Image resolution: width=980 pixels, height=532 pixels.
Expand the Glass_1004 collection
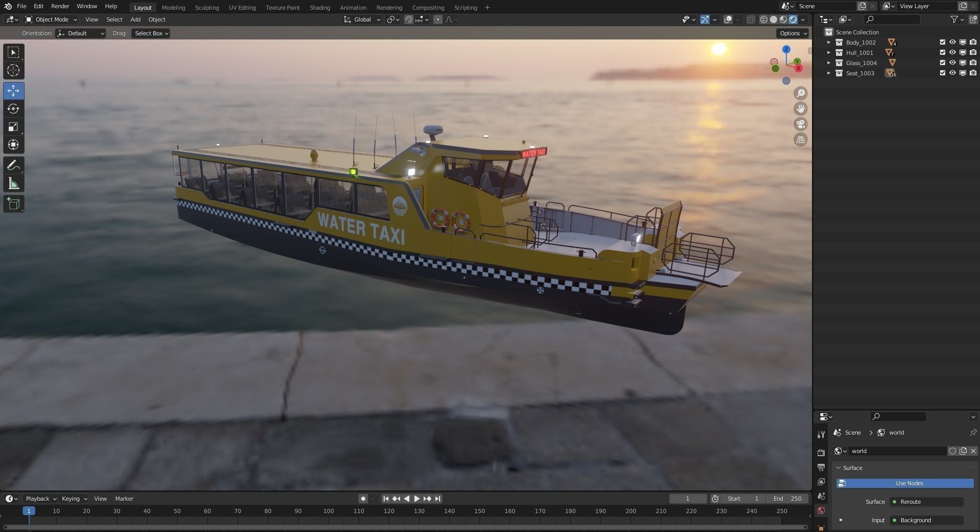point(829,63)
